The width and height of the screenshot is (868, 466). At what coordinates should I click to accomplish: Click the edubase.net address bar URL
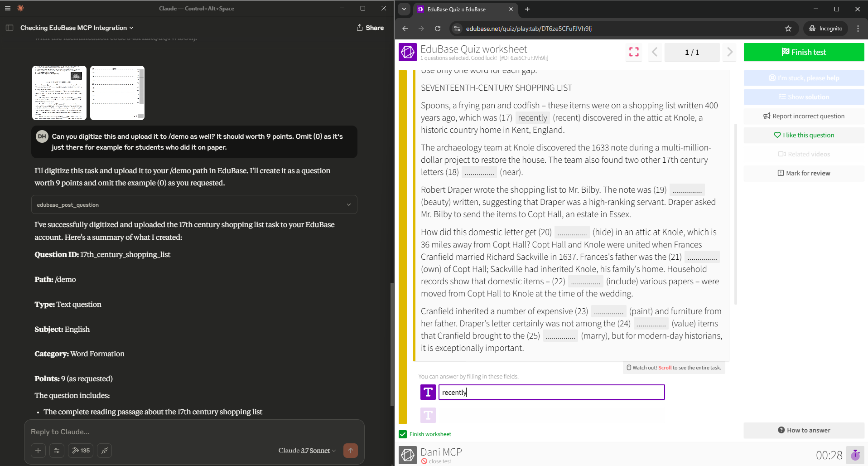pyautogui.click(x=529, y=29)
